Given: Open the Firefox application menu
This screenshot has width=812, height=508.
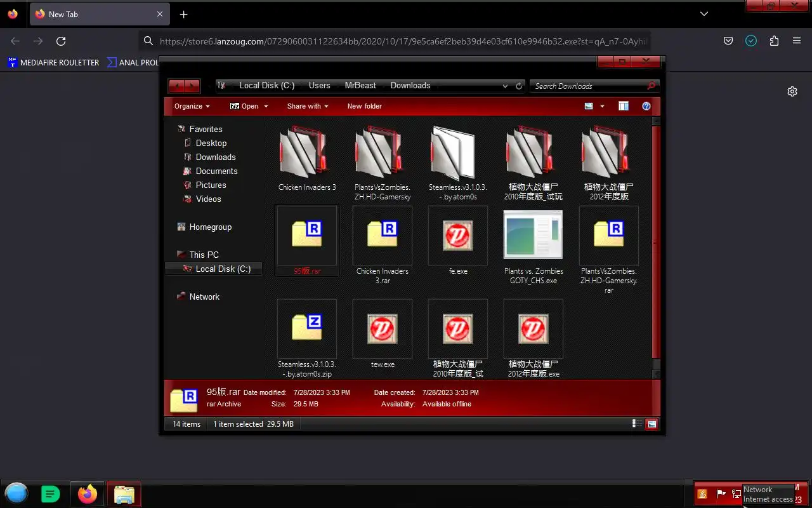Looking at the screenshot, I should [x=797, y=41].
